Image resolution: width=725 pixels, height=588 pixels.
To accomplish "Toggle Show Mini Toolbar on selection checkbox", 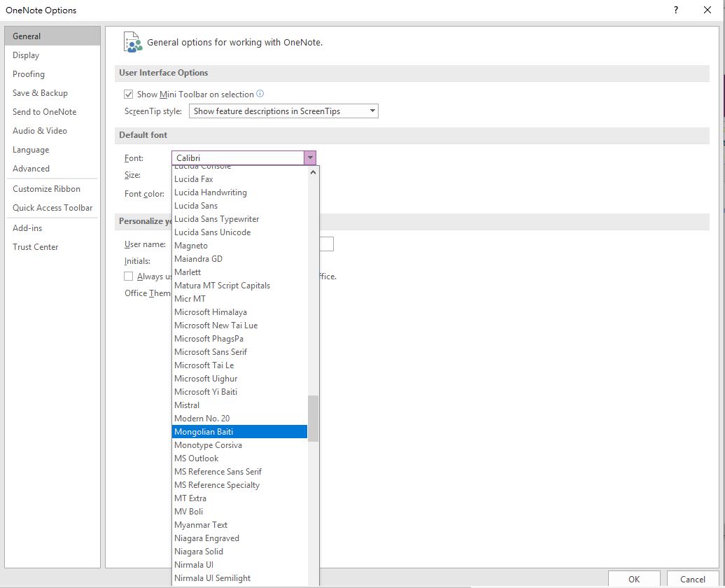I will coord(129,94).
